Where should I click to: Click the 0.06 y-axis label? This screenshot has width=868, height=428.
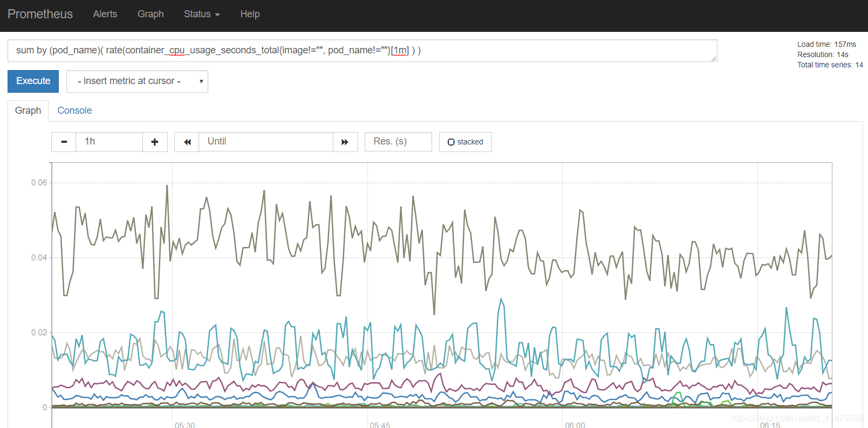pos(39,183)
